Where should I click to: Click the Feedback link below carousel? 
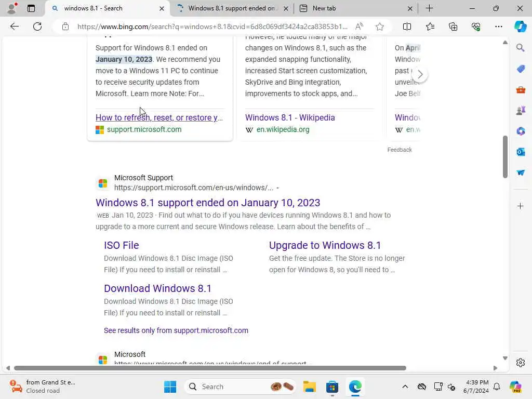tap(400, 150)
